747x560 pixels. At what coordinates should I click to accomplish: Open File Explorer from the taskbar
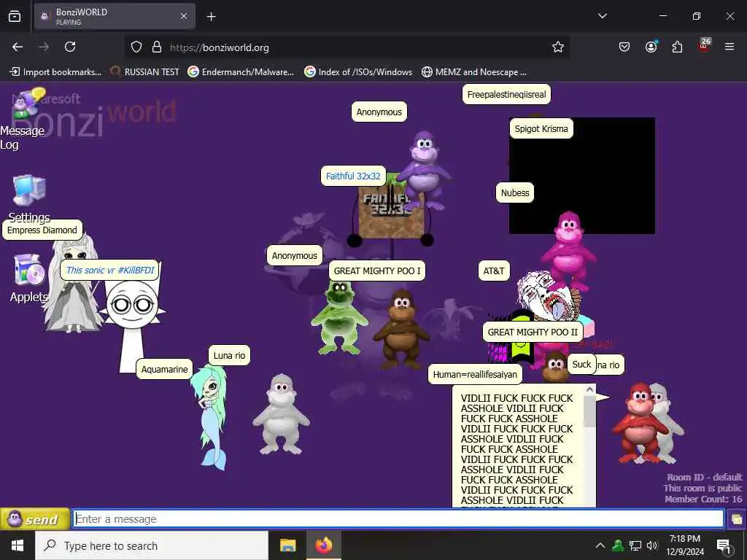tap(287, 545)
